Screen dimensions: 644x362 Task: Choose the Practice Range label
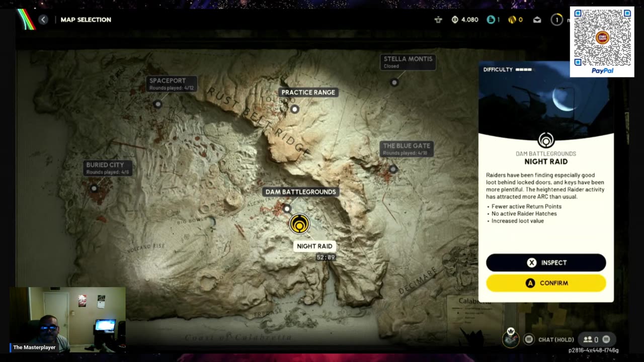pyautogui.click(x=308, y=92)
